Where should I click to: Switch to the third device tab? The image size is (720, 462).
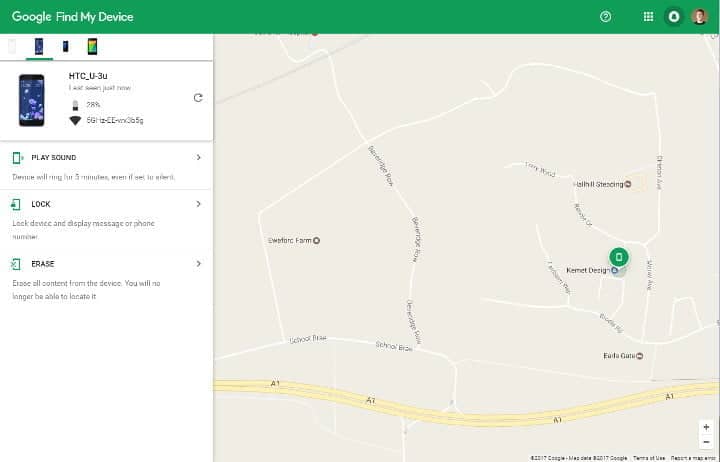(x=66, y=46)
